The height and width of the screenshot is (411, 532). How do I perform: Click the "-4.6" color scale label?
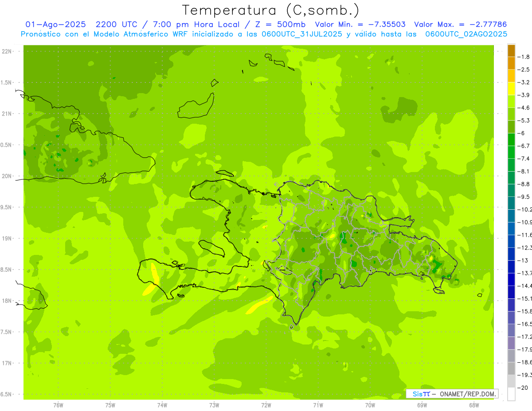click(x=524, y=108)
